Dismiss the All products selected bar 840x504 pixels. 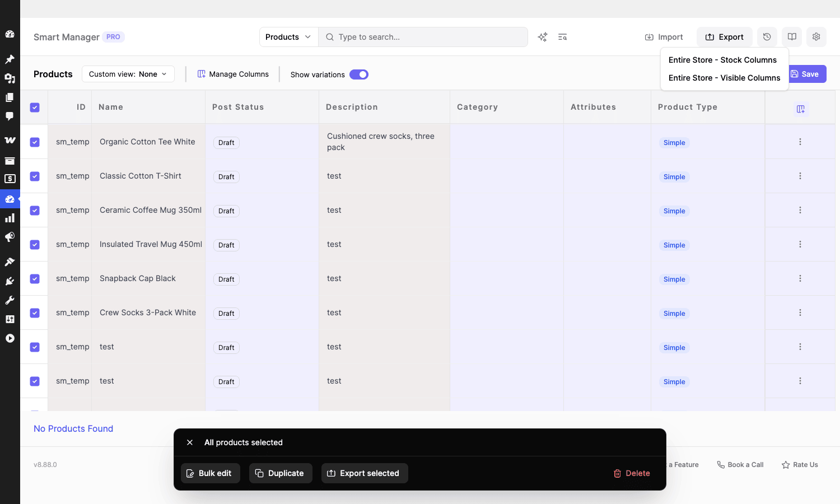tap(190, 442)
